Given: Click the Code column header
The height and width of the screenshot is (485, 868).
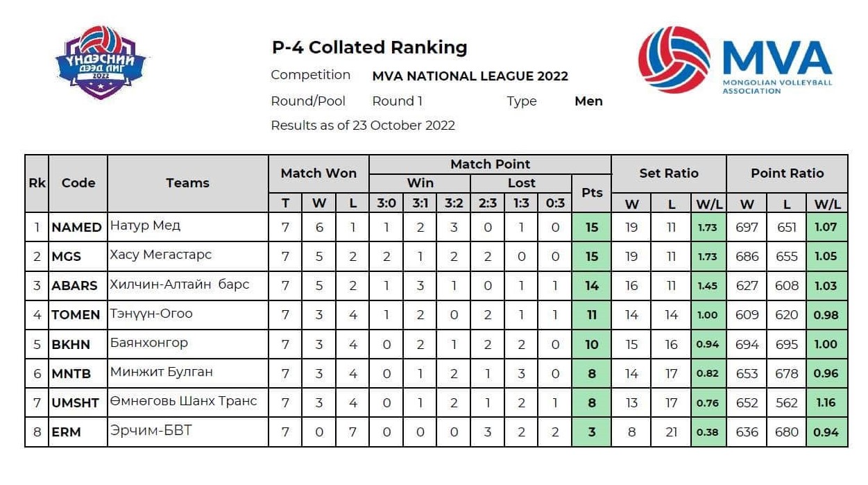Looking at the screenshot, I should pyautogui.click(x=78, y=183).
